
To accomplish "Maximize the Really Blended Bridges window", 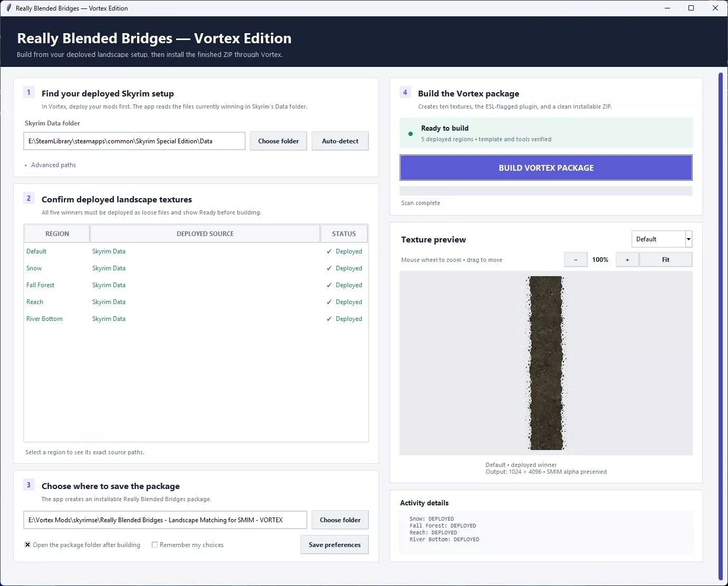I will click(691, 8).
